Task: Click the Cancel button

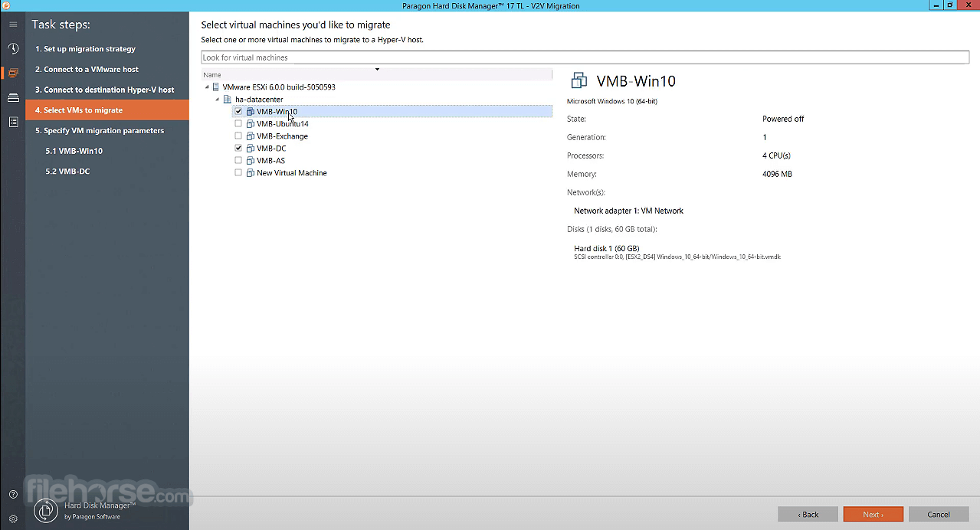Action: (x=939, y=515)
